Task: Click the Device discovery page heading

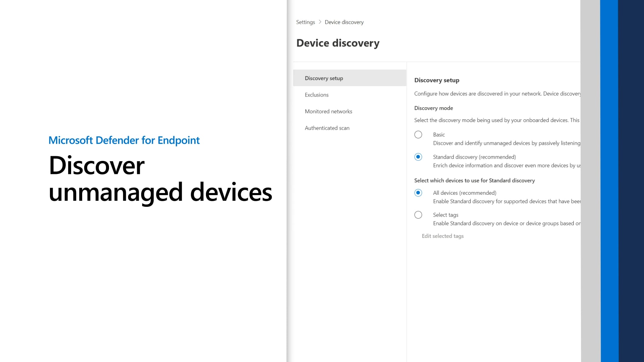Action: point(338,43)
